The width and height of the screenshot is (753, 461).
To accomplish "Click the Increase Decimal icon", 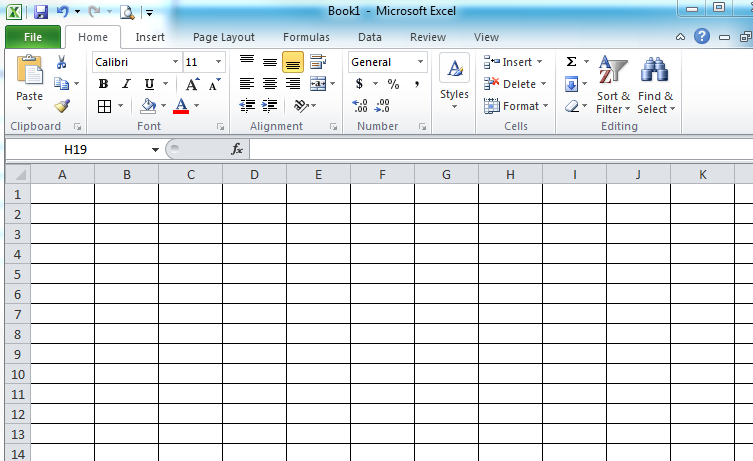I will click(360, 105).
